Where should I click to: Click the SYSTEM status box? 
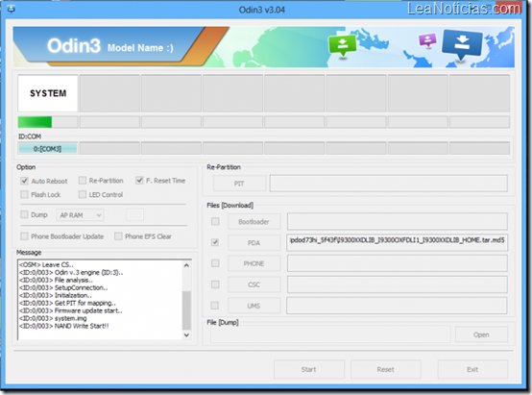click(48, 93)
